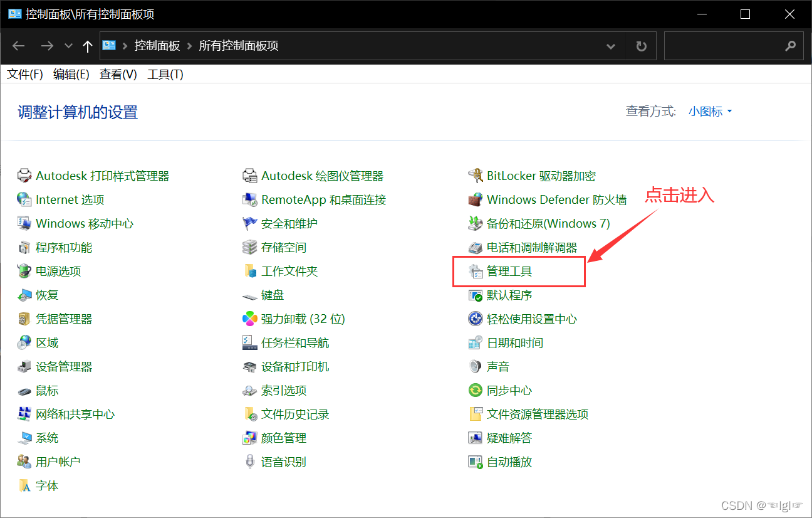Open the 电话和调制解调器 link
The image size is (812, 518).
532,247
